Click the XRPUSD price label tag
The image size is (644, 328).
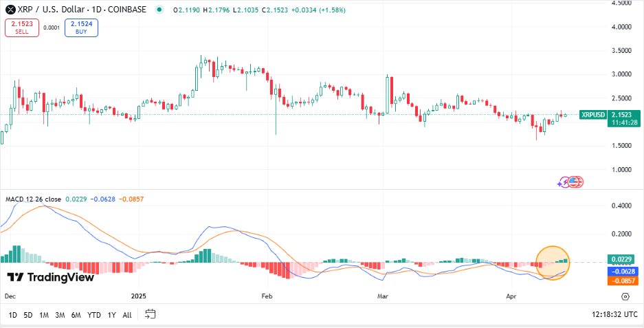[592, 115]
